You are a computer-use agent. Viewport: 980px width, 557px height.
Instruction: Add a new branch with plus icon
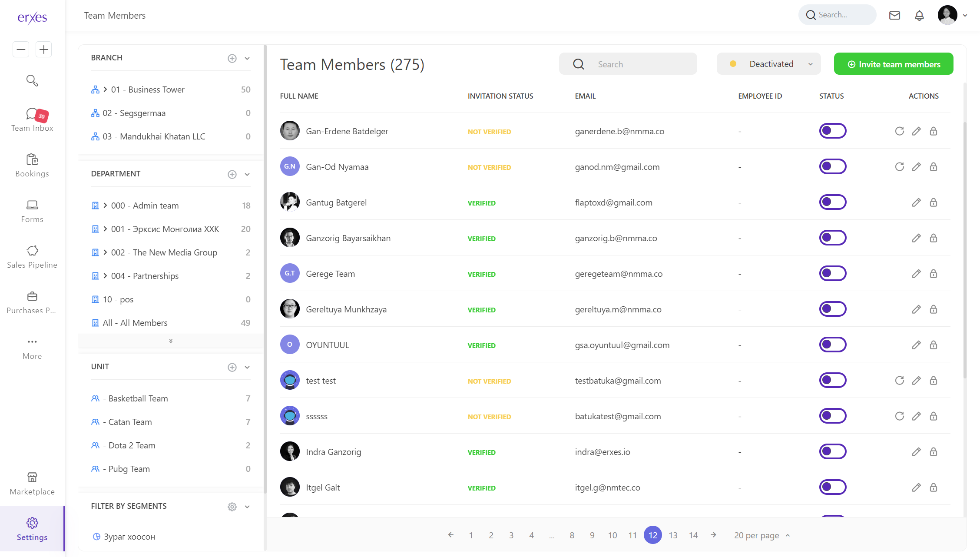click(x=232, y=58)
